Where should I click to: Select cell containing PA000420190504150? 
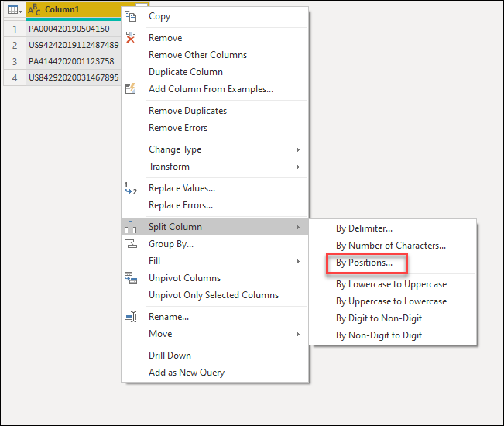coord(74,29)
